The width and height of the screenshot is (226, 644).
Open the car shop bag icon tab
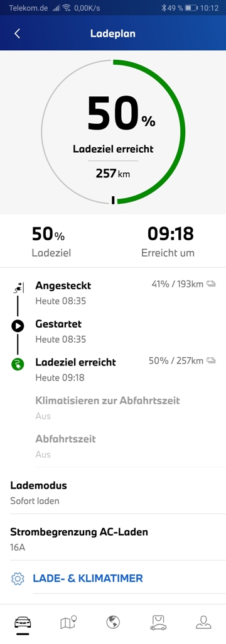point(158,623)
